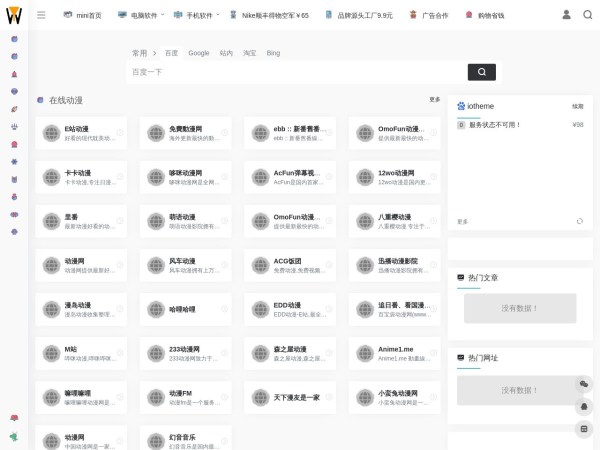Image resolution: width=600 pixels, height=450 pixels.
Task: Select the Bing search tab
Action: (273, 52)
